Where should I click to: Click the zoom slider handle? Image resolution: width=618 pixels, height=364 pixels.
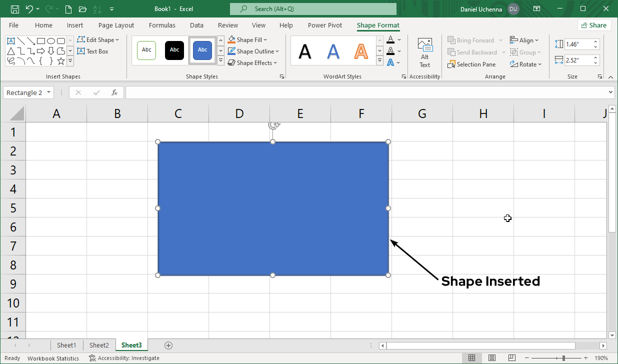point(563,358)
